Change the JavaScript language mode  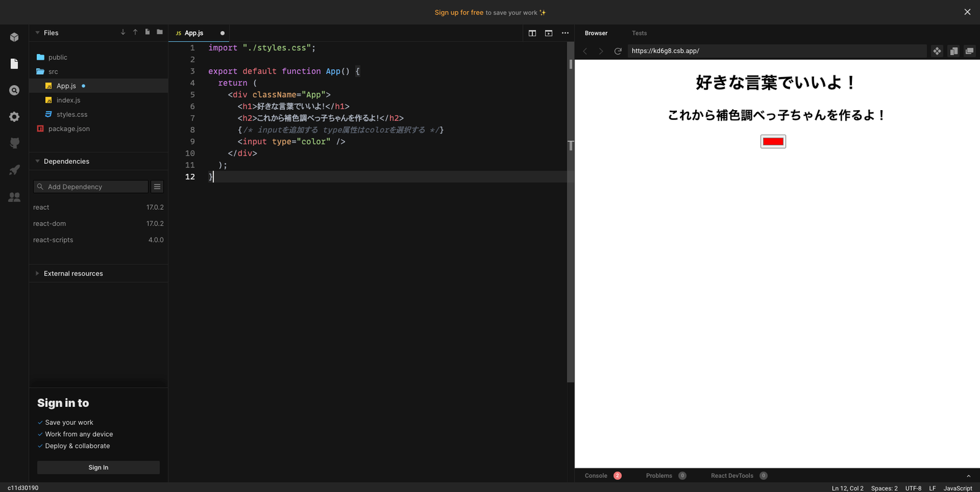958,488
